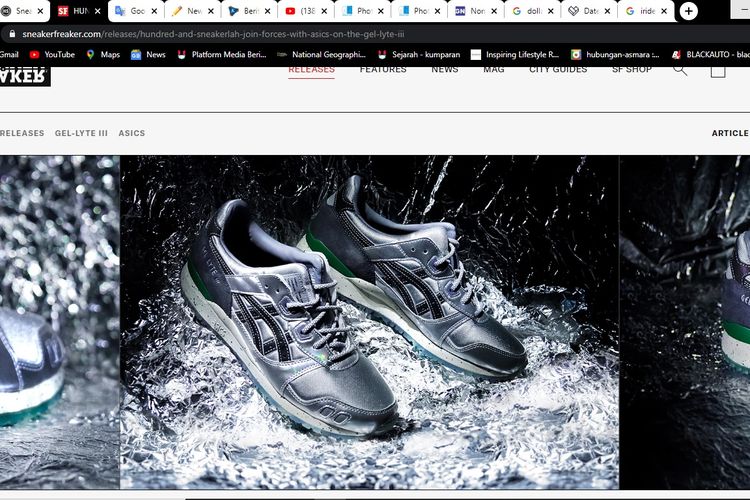
Task: Go to the CITY GUIDES section
Action: pos(558,70)
